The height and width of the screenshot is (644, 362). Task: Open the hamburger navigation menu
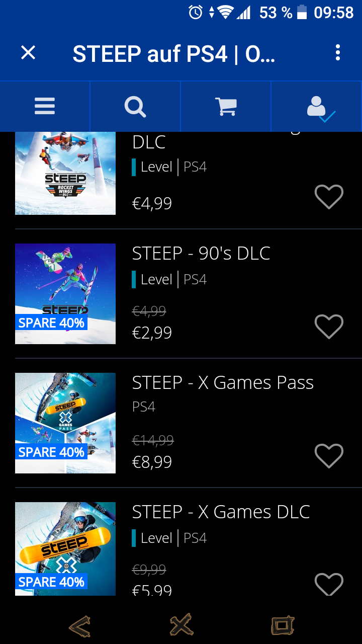coord(45,106)
